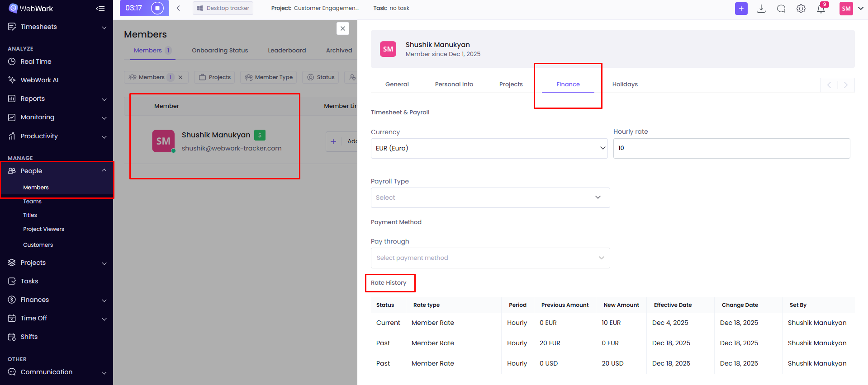Open the Currency dropdown
This screenshot has width=868, height=385.
pyautogui.click(x=489, y=148)
